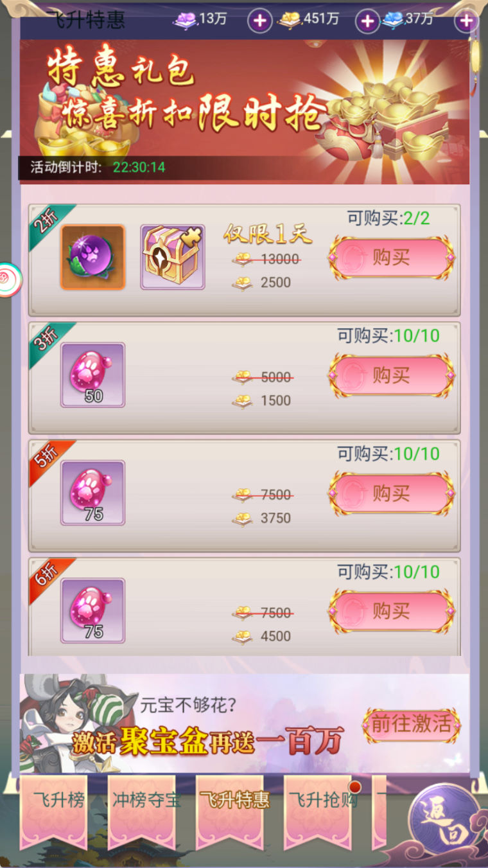Image resolution: width=488 pixels, height=868 pixels.
Task: Buy the 5折 pack for 3750
Action: coord(392,493)
